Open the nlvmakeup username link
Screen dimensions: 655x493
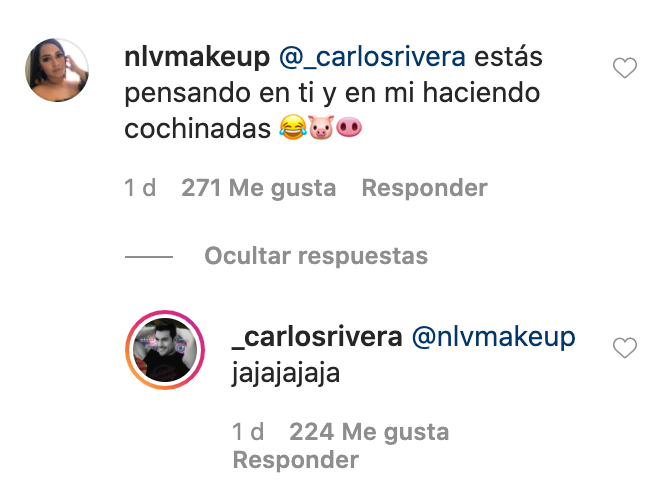click(197, 57)
